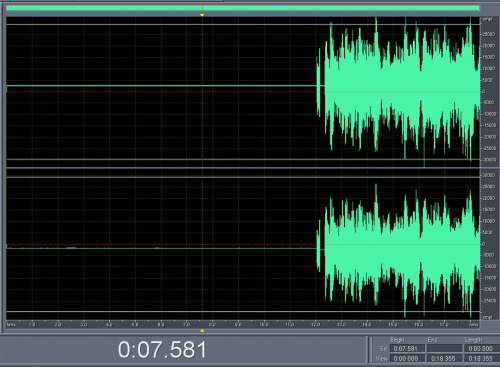This screenshot has width=500, height=367.
Task: Click the 3.0 mark on the time ruler
Action: point(84,324)
